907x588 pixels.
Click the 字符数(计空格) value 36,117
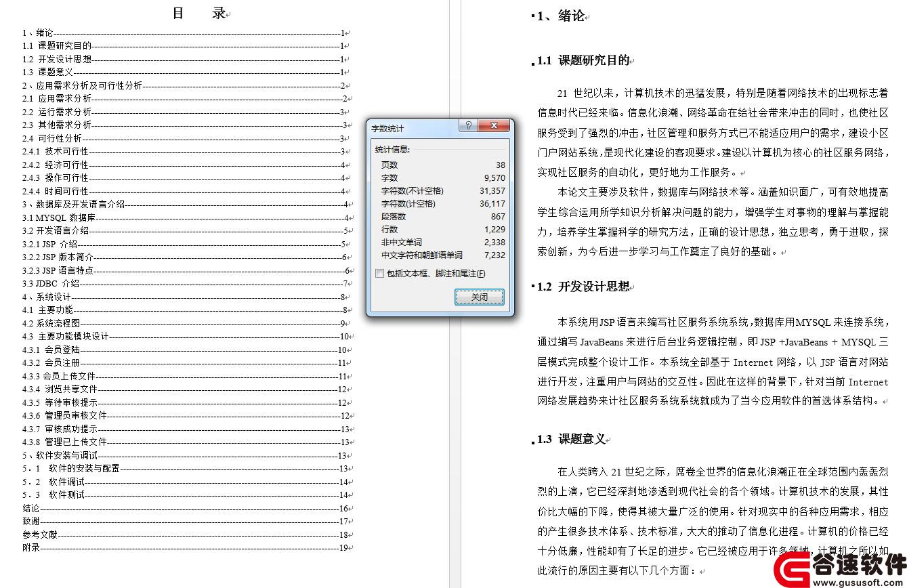coord(492,203)
